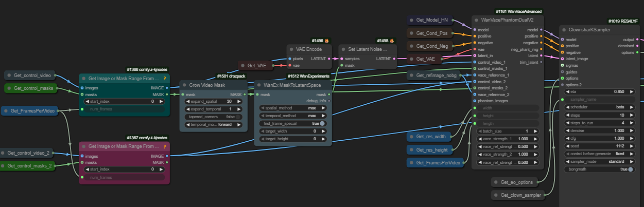Click the collapse dot on VAE Encode node

pyautogui.click(x=291, y=49)
